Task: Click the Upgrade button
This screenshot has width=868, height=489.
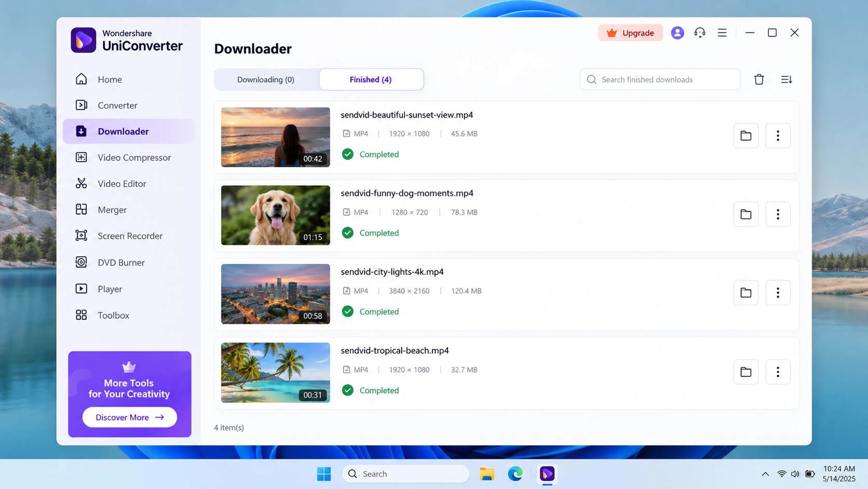Action: 630,33
